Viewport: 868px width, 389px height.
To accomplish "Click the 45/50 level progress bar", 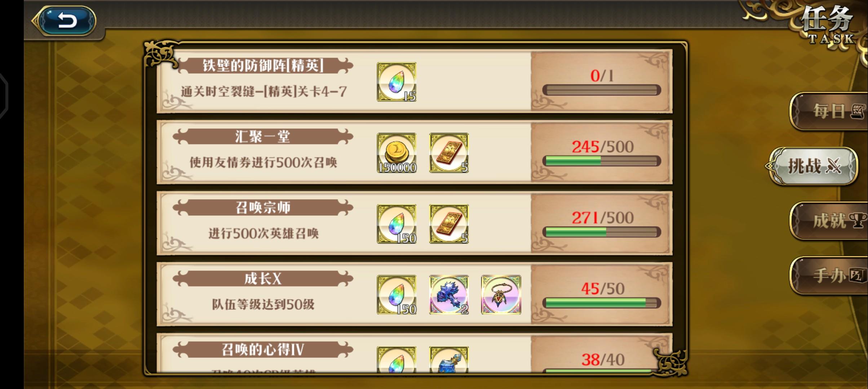I will click(x=602, y=303).
